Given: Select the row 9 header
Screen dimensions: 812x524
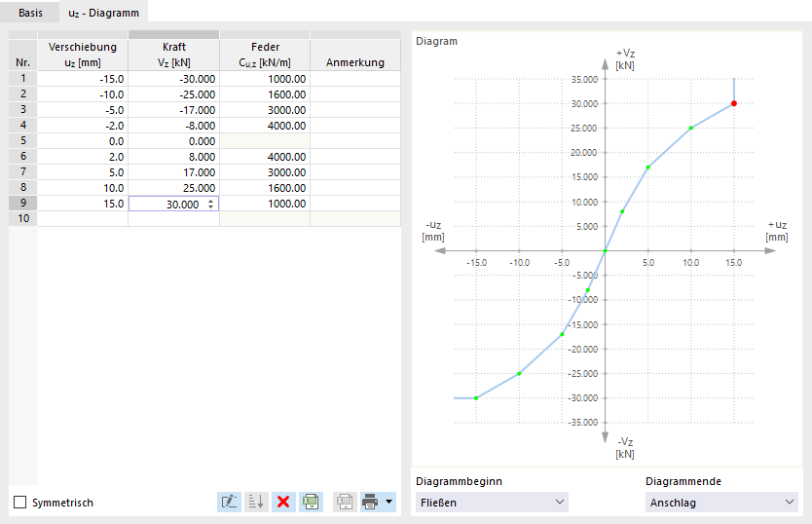Looking at the screenshot, I should pos(22,203).
